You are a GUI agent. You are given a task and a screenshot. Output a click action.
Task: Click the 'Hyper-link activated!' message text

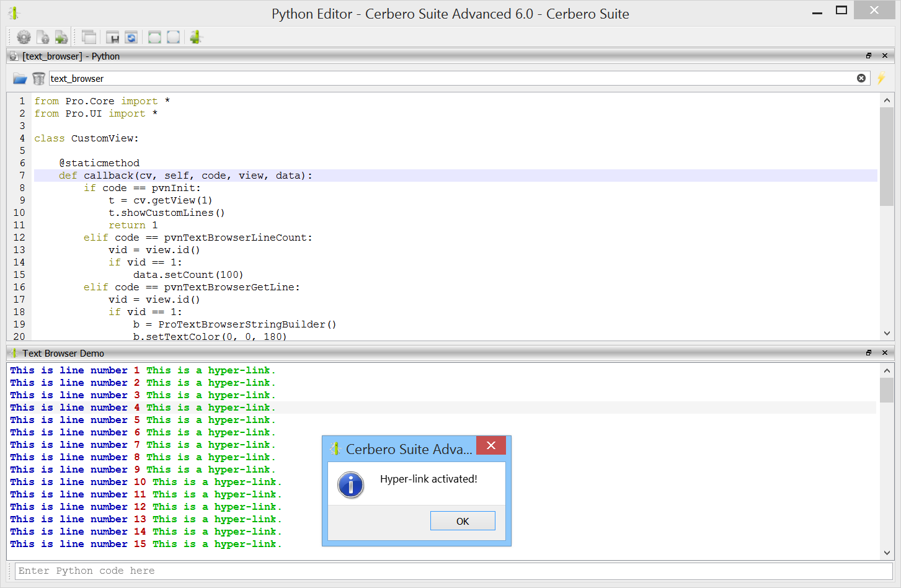(x=428, y=479)
